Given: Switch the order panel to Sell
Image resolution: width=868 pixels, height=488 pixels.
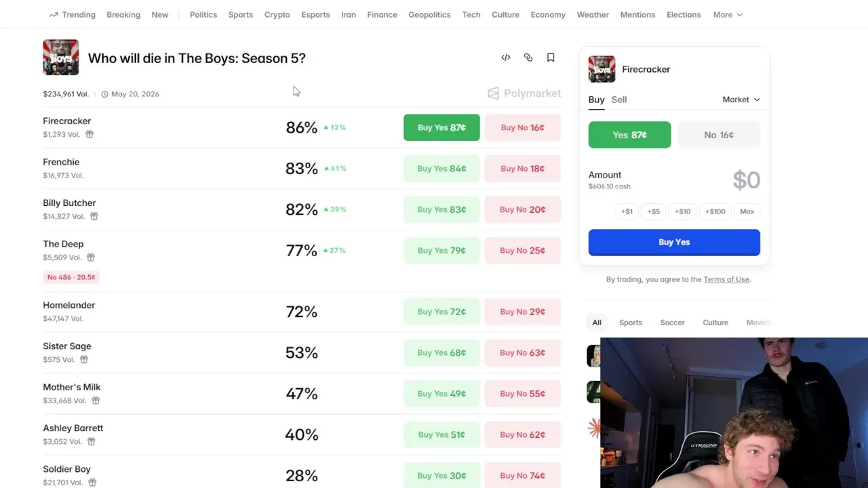Looking at the screenshot, I should click(x=619, y=100).
